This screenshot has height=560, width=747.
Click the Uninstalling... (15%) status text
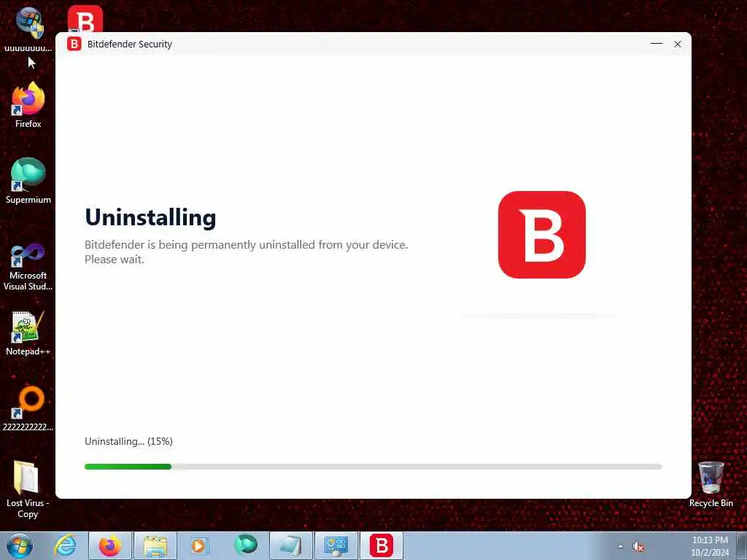(128, 441)
